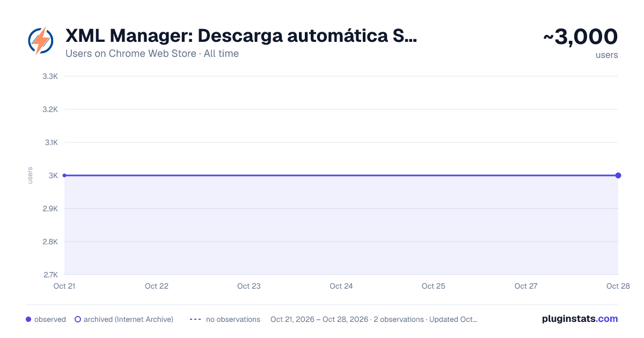644x338 pixels.
Task: Open the pluginstats.com link
Action: (580, 319)
